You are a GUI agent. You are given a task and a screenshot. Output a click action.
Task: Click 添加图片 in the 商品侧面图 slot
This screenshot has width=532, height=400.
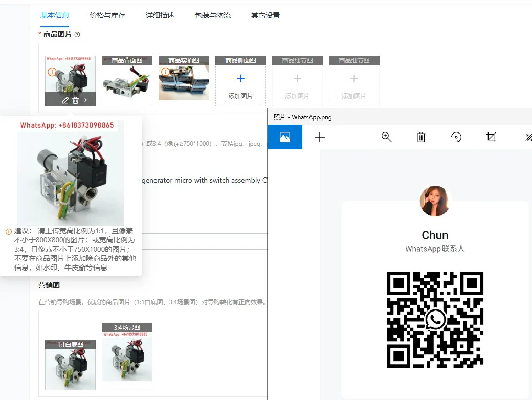(x=240, y=84)
